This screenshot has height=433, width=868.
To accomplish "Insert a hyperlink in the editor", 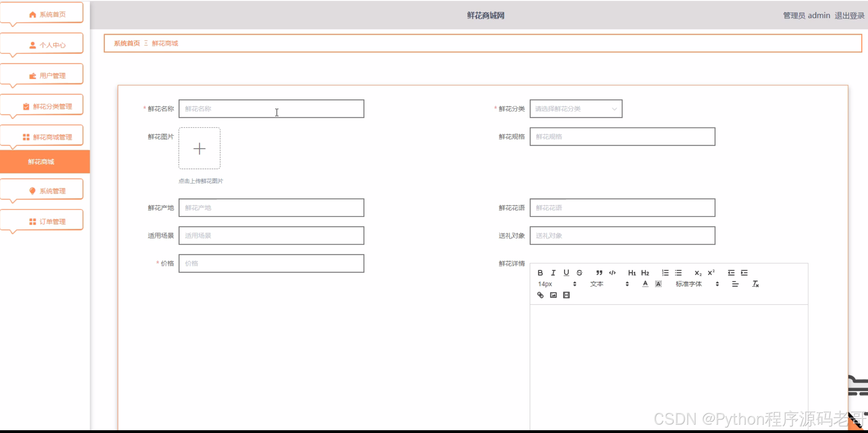I will 540,295.
